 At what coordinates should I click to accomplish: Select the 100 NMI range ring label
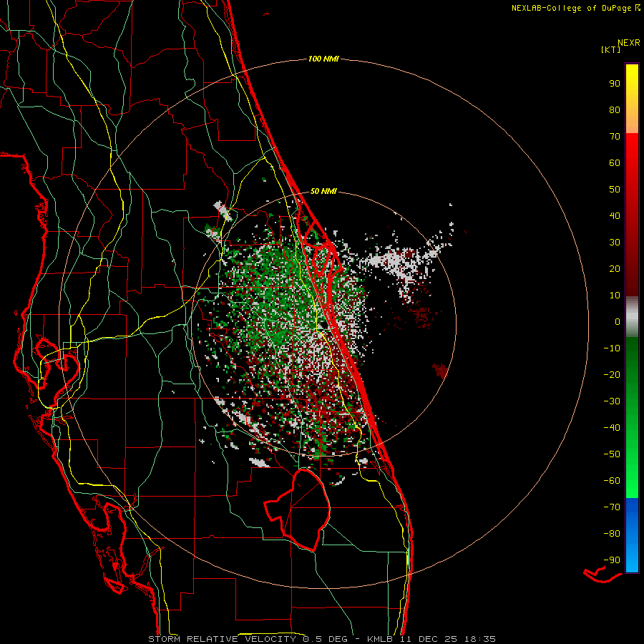(323, 59)
